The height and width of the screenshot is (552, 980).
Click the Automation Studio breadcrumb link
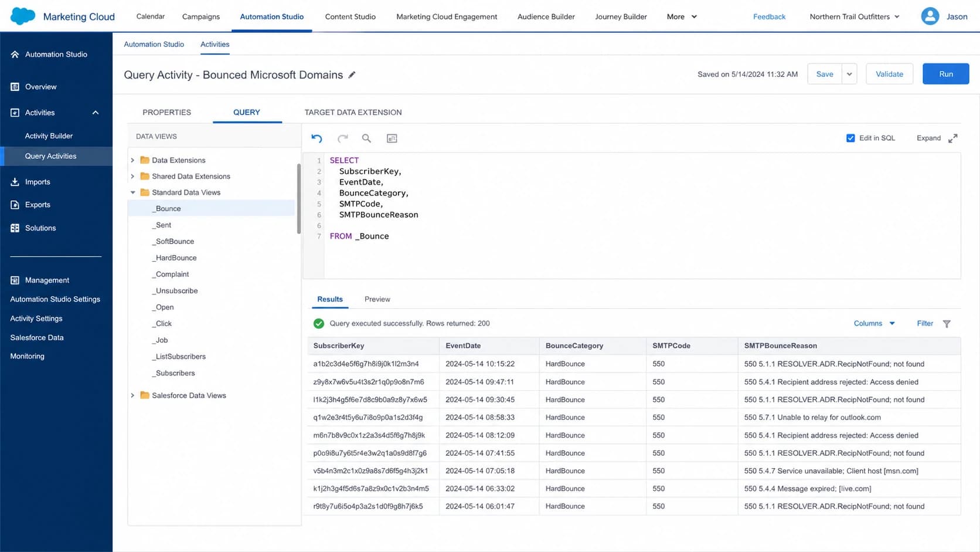pos(154,44)
